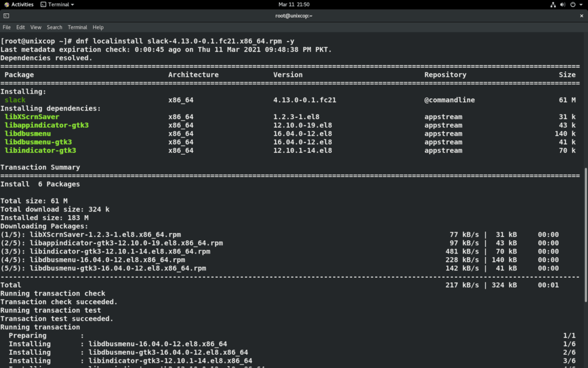Click the 142 kB/s download speed

[462, 268]
